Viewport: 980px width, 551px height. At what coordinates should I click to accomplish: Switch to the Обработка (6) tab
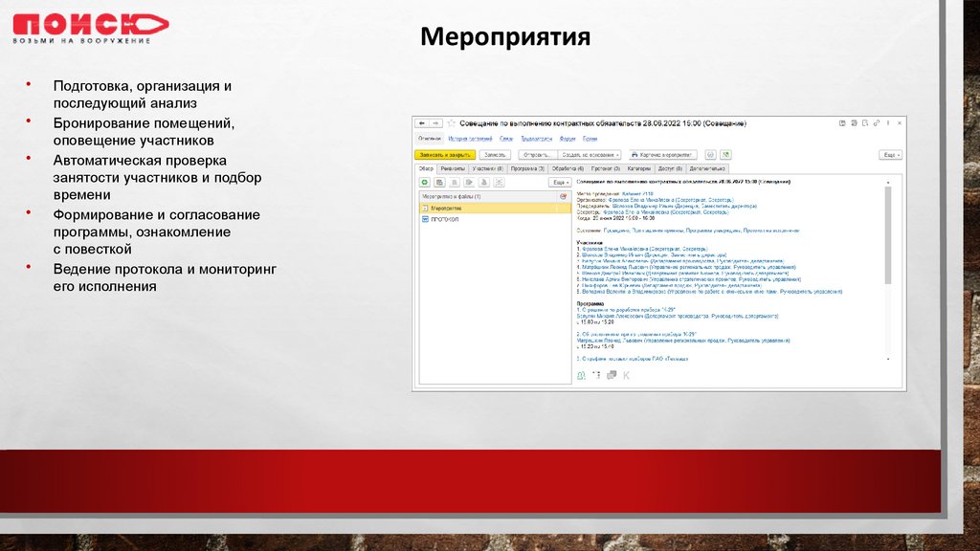coord(568,168)
